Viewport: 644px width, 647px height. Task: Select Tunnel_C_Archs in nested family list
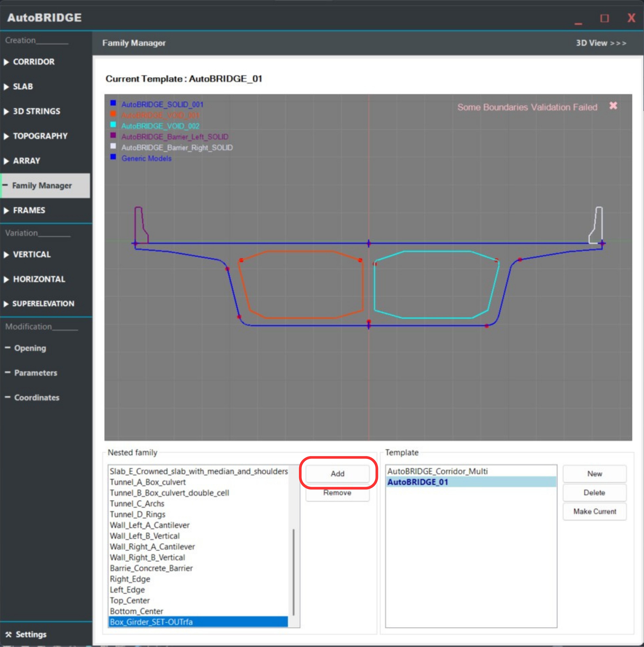pyautogui.click(x=137, y=503)
